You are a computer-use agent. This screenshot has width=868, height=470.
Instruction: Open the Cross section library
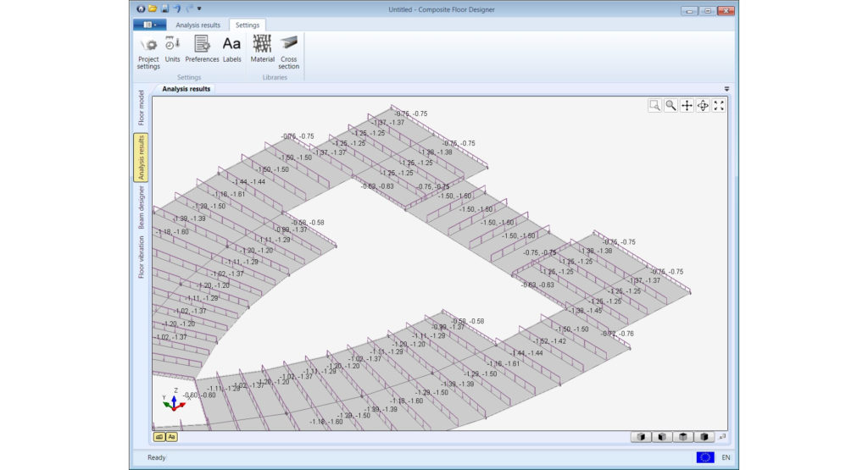tap(288, 52)
